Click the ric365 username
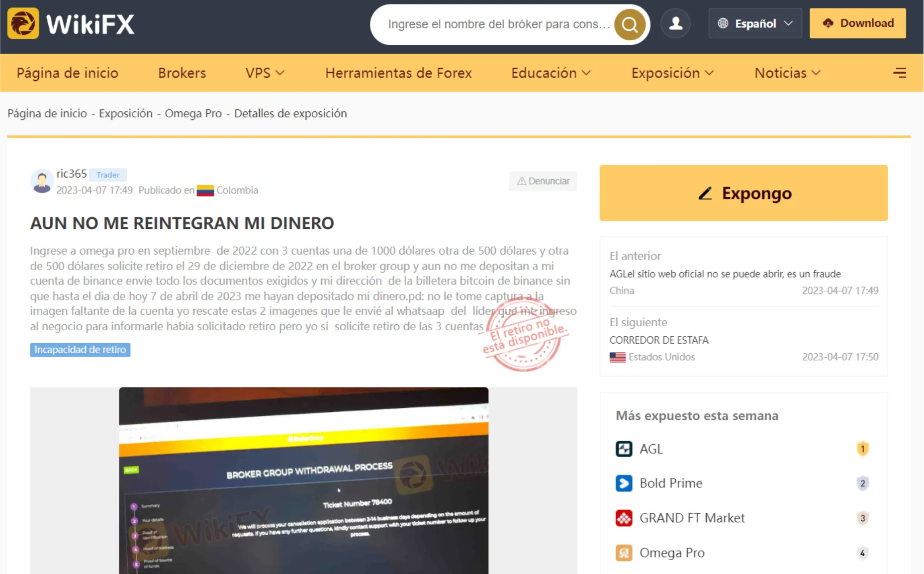The width and height of the screenshot is (924, 574). click(x=72, y=174)
